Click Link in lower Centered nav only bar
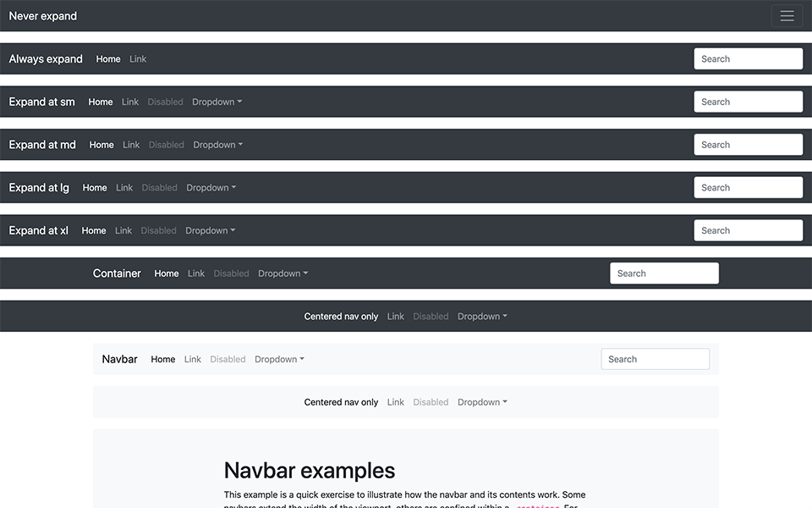Image resolution: width=812 pixels, height=508 pixels. point(395,401)
